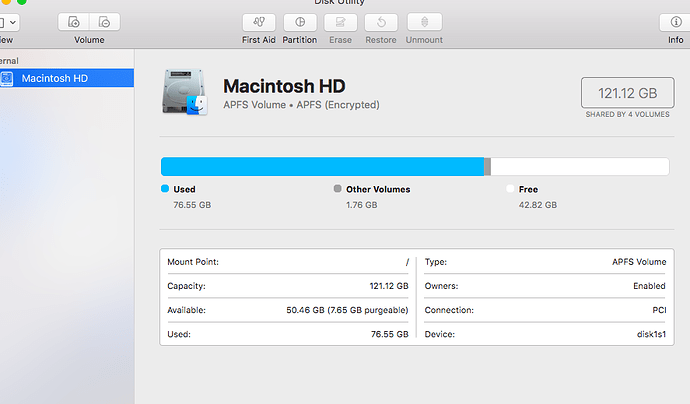The width and height of the screenshot is (690, 404).
Task: Click the Macintosh HD title heading
Action: pyautogui.click(x=284, y=86)
